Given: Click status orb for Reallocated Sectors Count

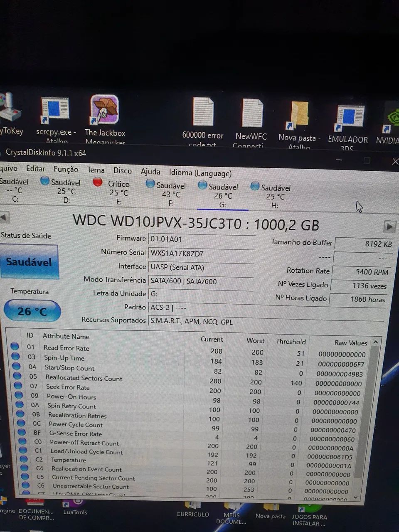Looking at the screenshot, I should [17, 375].
